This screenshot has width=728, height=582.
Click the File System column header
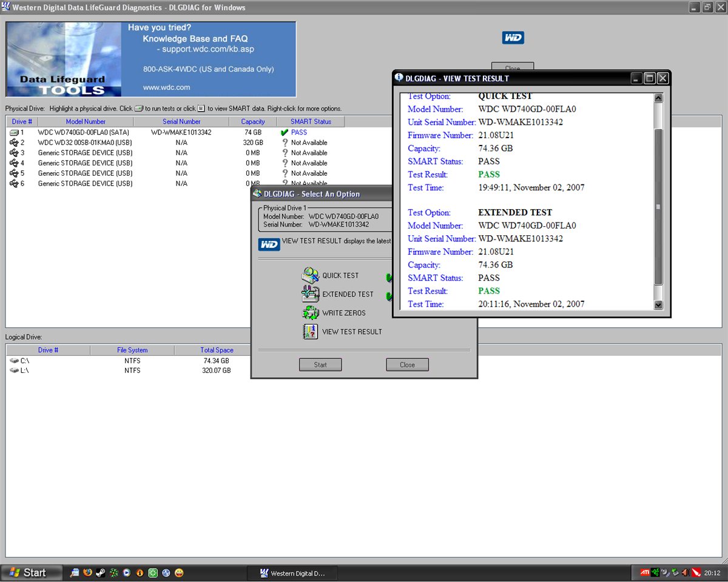132,350
